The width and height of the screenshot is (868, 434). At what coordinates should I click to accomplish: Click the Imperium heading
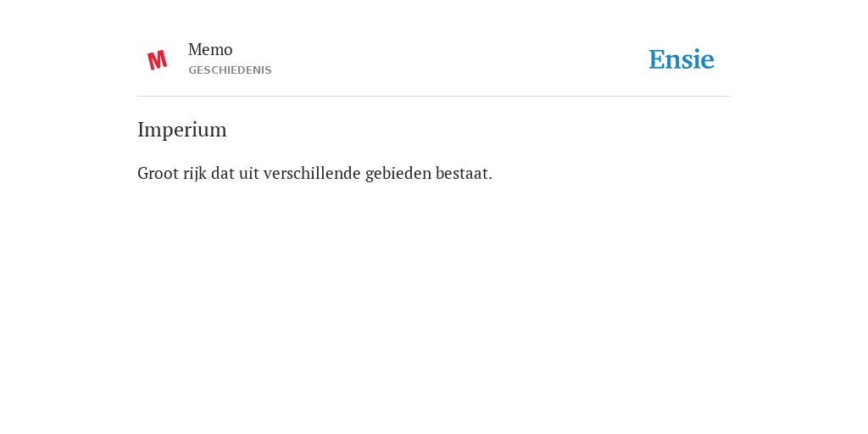182,130
